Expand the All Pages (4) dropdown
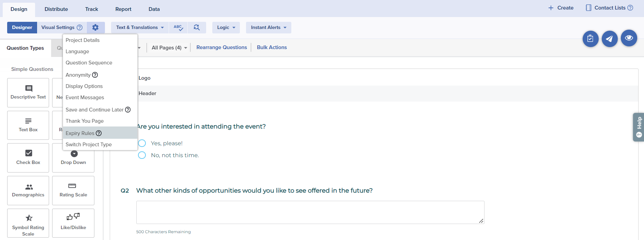This screenshot has height=240, width=644. [x=169, y=48]
